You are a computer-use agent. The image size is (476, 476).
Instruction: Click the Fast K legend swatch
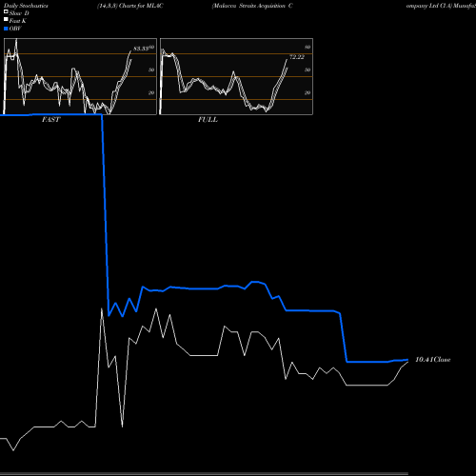(6, 19)
